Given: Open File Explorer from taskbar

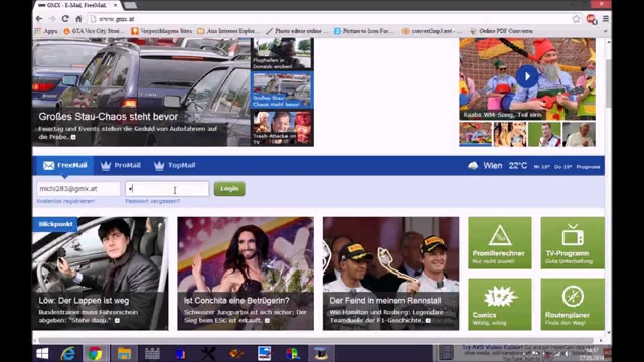Looking at the screenshot, I should point(124,353).
